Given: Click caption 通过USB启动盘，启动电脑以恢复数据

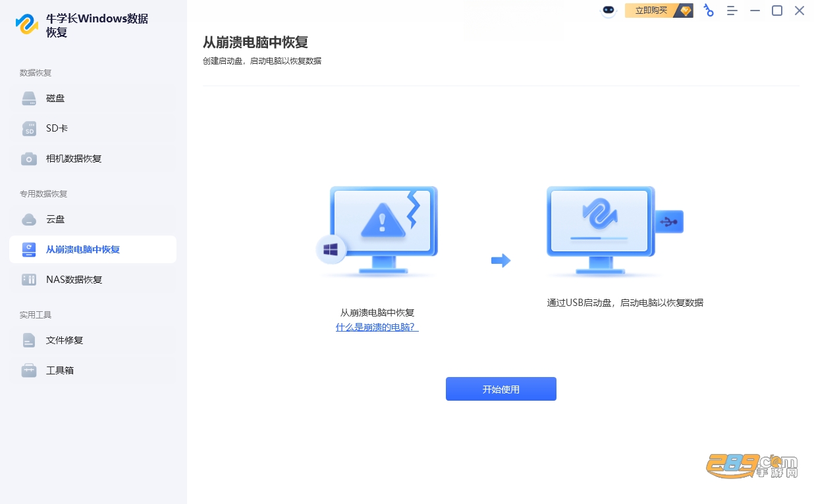Looking at the screenshot, I should click(625, 303).
